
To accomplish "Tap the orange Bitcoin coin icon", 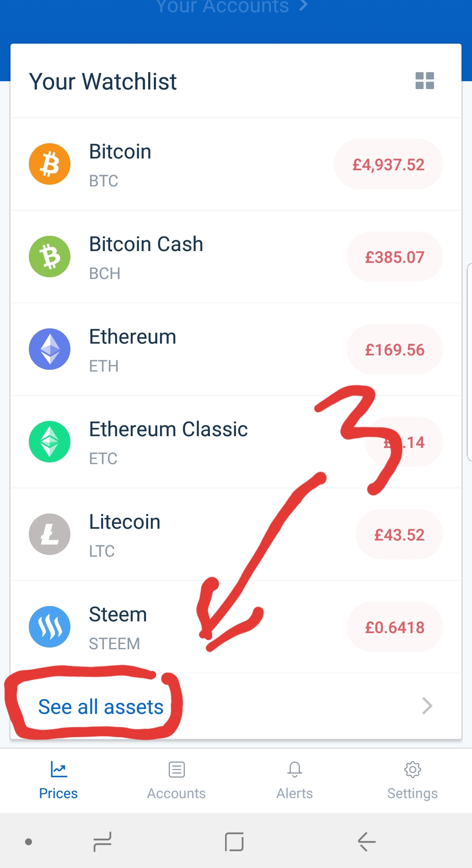I will (49, 164).
